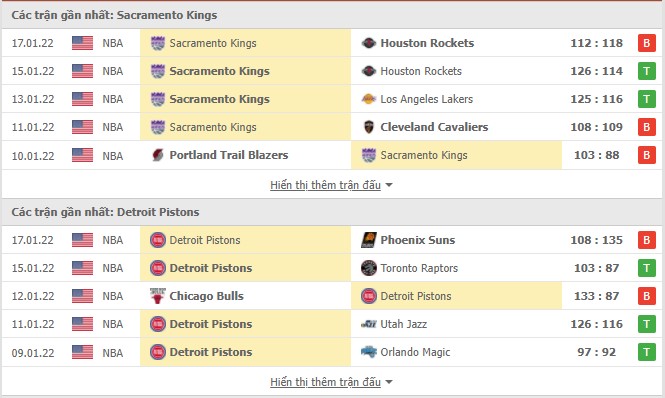Click the green T badge for the 125 : 116 game
Screen dimensions: 665x398
click(647, 99)
